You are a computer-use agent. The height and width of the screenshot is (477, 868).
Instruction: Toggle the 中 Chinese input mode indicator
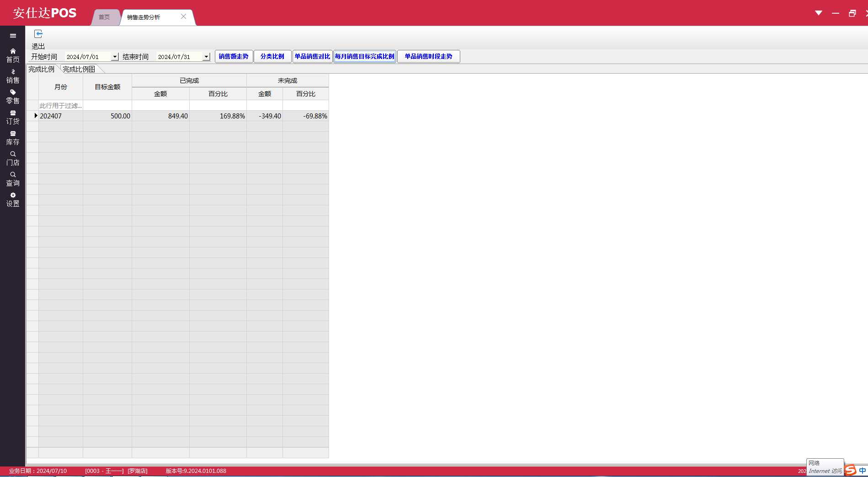tap(862, 471)
